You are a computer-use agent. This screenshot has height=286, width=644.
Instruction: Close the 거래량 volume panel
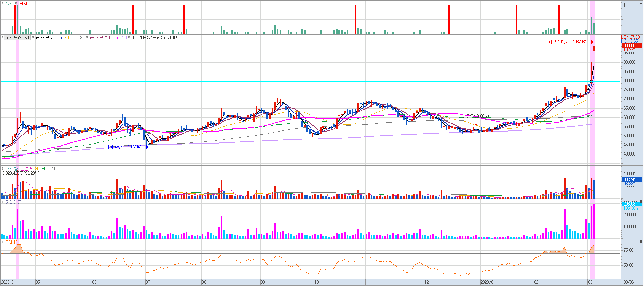pyautogui.click(x=641, y=168)
